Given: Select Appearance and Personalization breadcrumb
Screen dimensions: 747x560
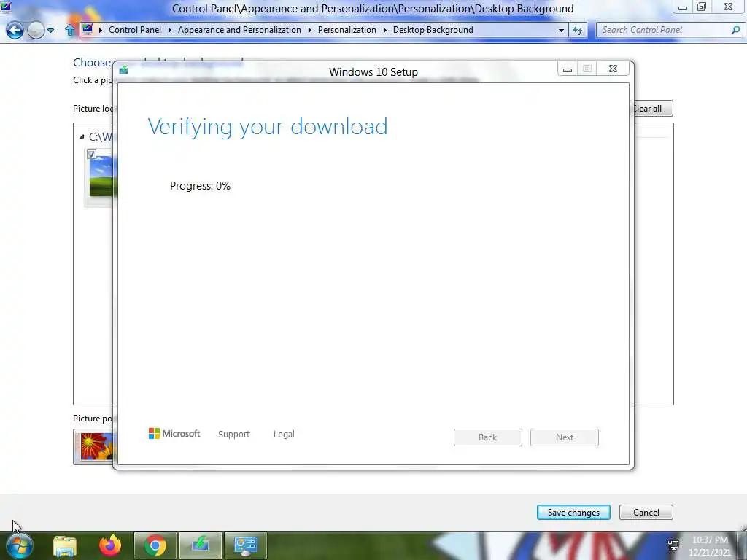Looking at the screenshot, I should (x=239, y=29).
